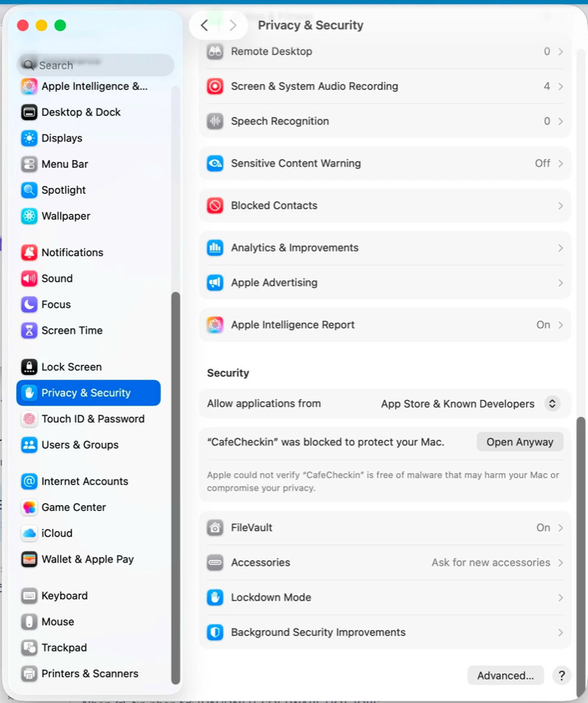The image size is (588, 703).
Task: Click the Menu Bar sidebar icon
Action: click(29, 164)
